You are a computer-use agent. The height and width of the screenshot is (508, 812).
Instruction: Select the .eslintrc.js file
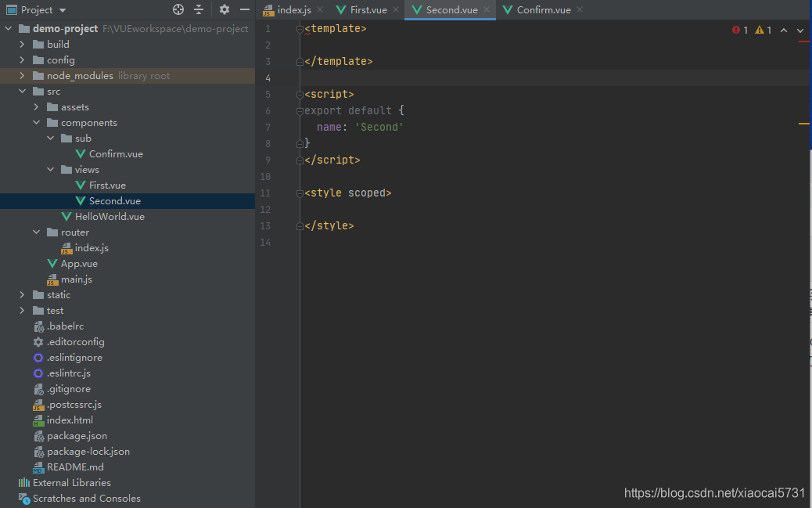click(x=68, y=373)
